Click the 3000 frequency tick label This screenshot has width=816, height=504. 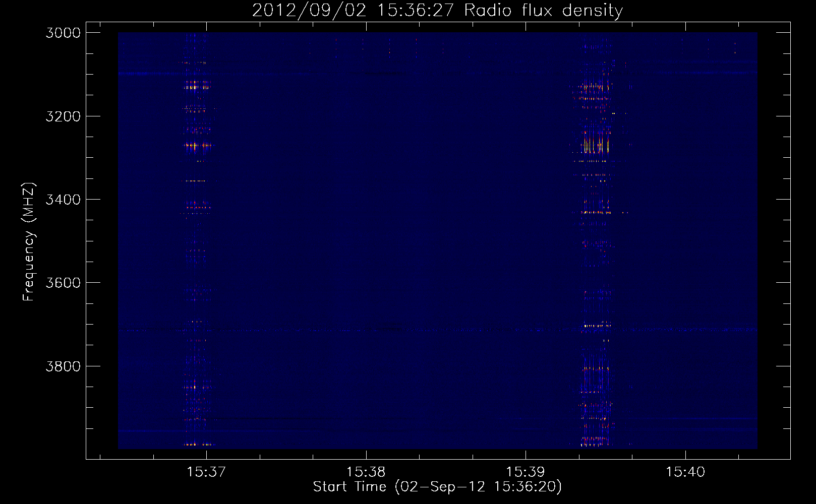click(63, 33)
